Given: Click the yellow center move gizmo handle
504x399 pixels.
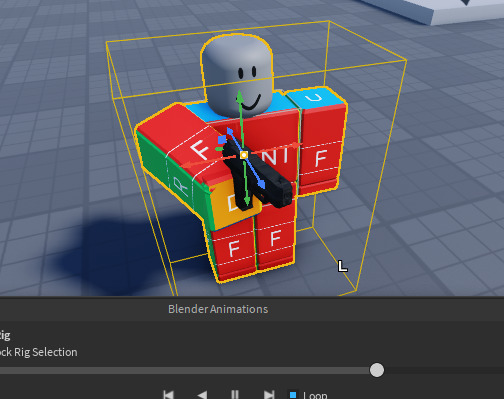Looking at the screenshot, I should (244, 155).
